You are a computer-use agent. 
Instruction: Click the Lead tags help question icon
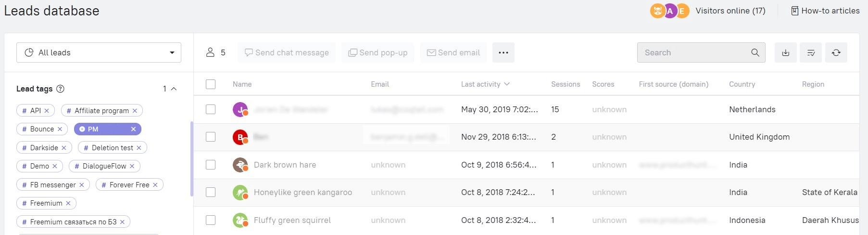pos(60,89)
